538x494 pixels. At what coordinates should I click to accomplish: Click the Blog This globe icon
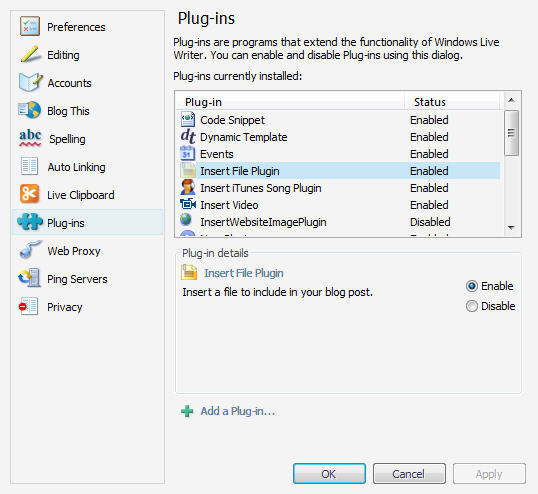30,110
